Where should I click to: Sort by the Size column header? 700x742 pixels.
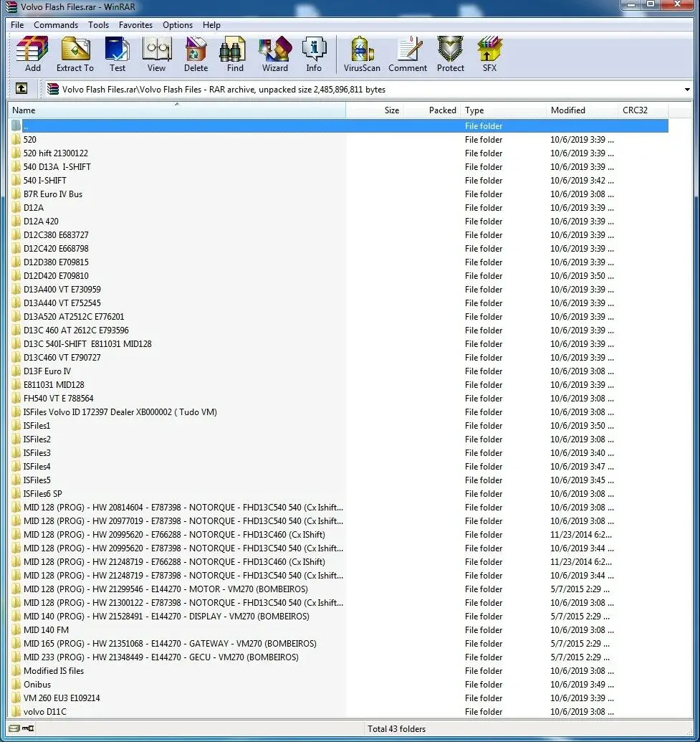[x=375, y=110]
